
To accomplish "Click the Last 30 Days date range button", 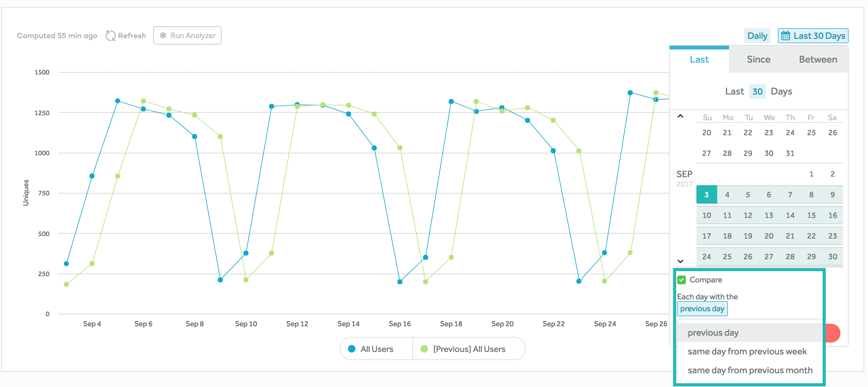I will click(813, 36).
